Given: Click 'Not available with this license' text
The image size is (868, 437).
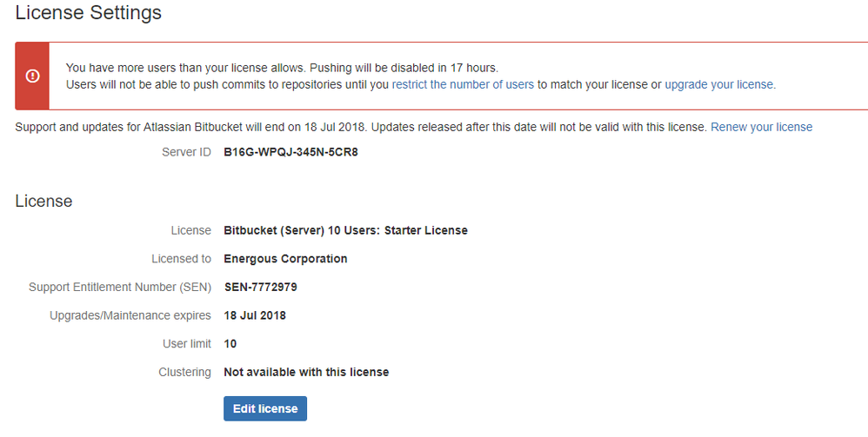Looking at the screenshot, I should [x=306, y=372].
